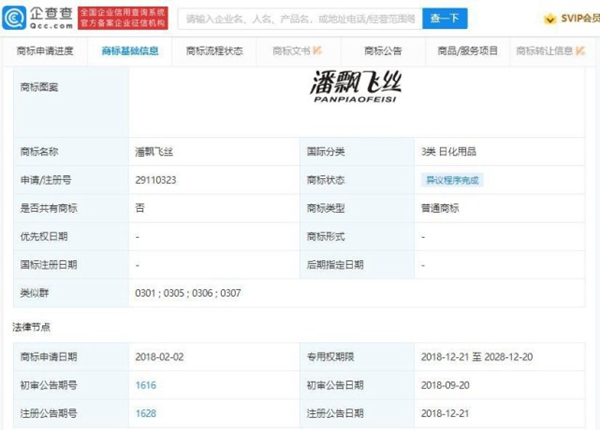
Task: Click the 后期指定日期 field label
Action: [335, 265]
